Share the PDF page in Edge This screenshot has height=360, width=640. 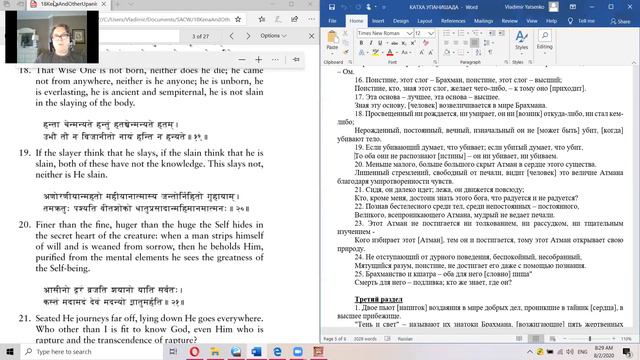point(294,19)
